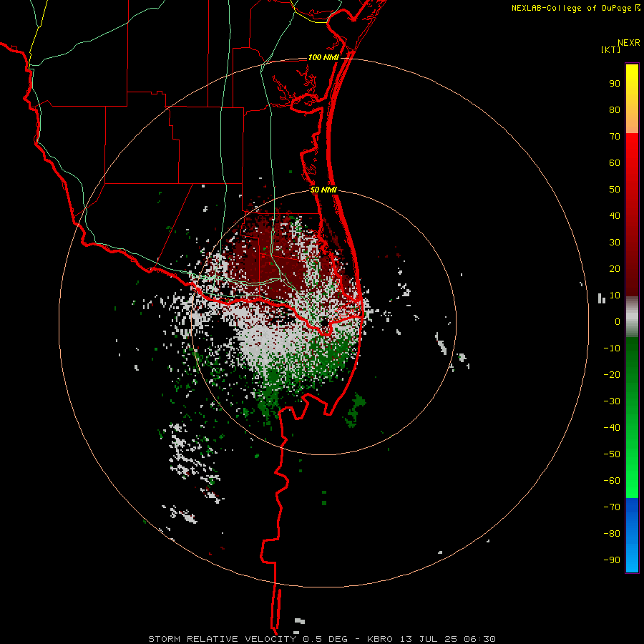The width and height of the screenshot is (644, 644).
Task: Click the -60 value on the velocity scale
Action: [612, 481]
